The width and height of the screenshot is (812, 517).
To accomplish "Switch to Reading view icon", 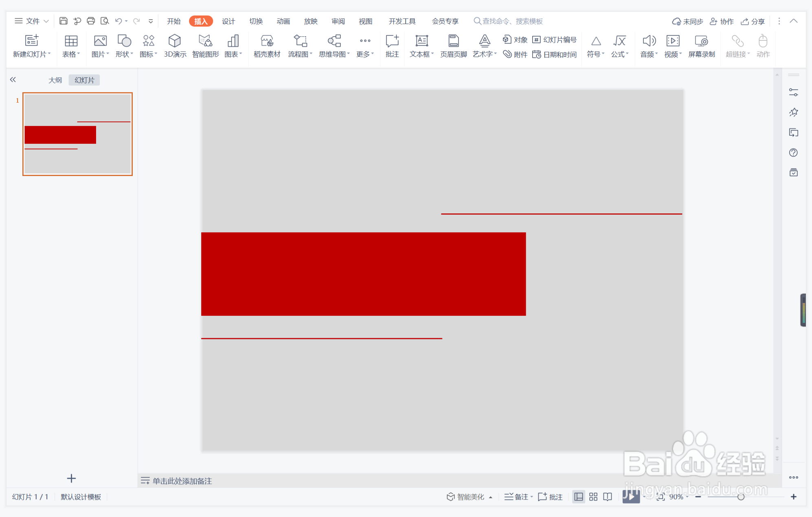I will click(608, 497).
